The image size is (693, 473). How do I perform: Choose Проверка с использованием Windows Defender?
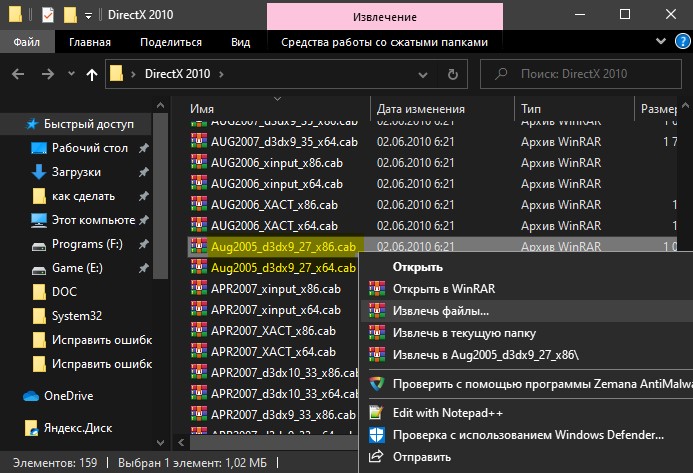pyautogui.click(x=528, y=435)
